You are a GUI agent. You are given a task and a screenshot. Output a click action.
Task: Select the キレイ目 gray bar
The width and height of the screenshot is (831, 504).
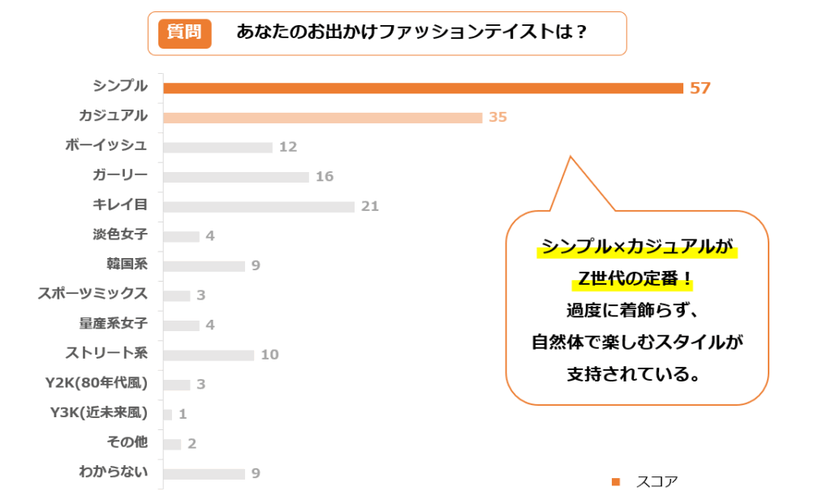(258, 207)
